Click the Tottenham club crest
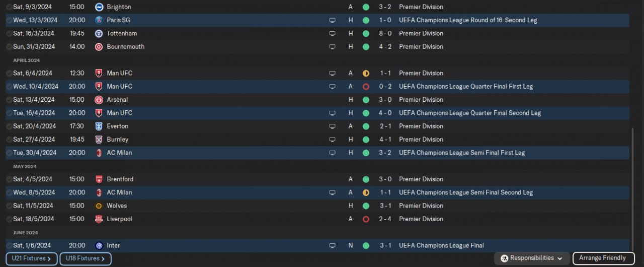The height and width of the screenshot is (267, 644). pyautogui.click(x=99, y=33)
